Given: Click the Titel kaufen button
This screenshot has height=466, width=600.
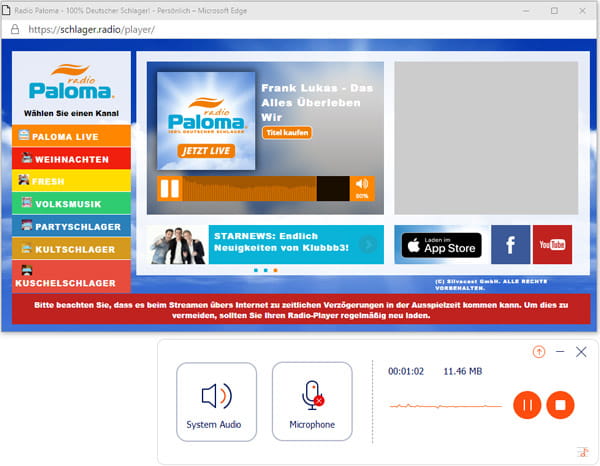Looking at the screenshot, I should [287, 133].
